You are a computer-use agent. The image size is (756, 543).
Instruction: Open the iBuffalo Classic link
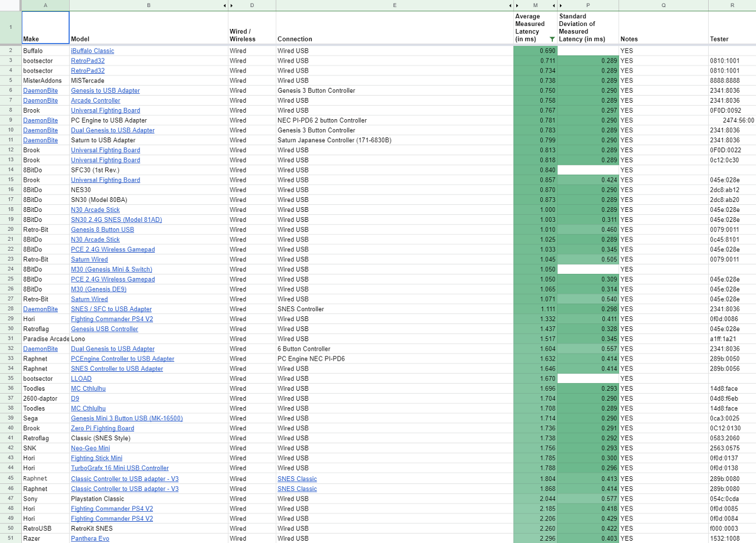pyautogui.click(x=93, y=51)
